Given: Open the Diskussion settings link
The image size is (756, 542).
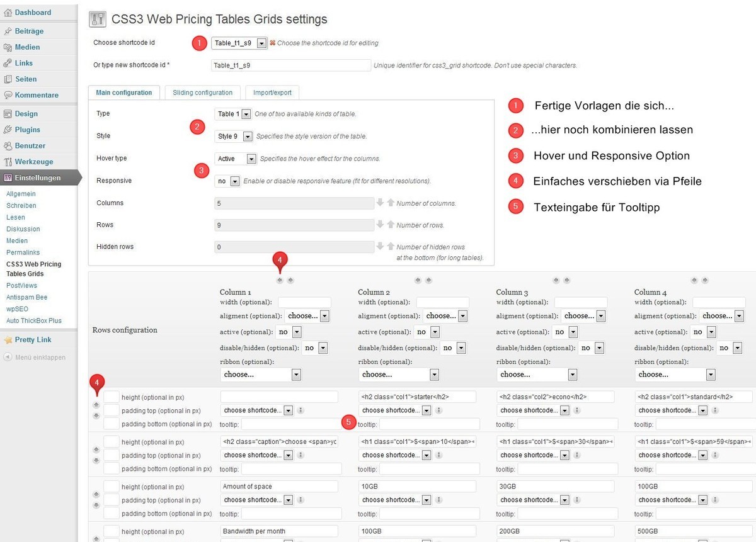Looking at the screenshot, I should [23, 229].
